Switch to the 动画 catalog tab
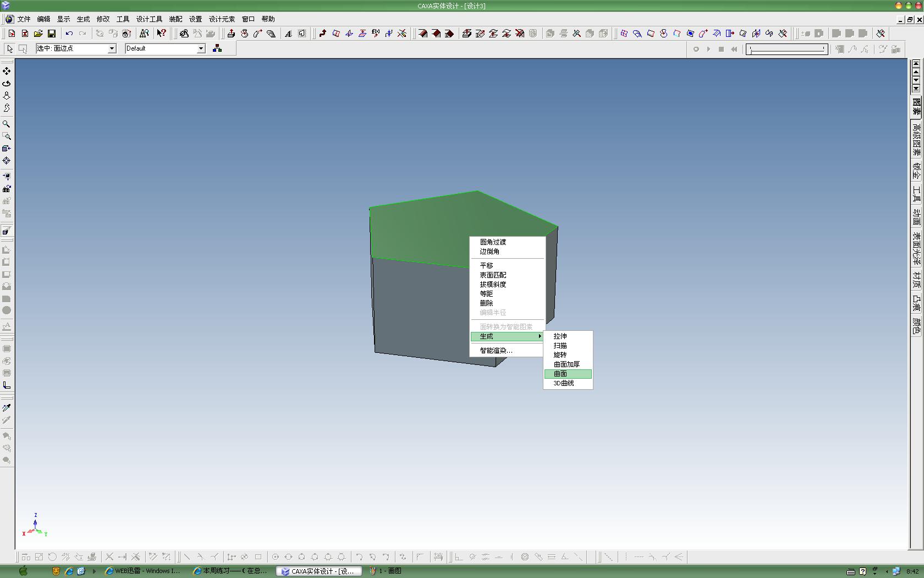 [x=916, y=217]
